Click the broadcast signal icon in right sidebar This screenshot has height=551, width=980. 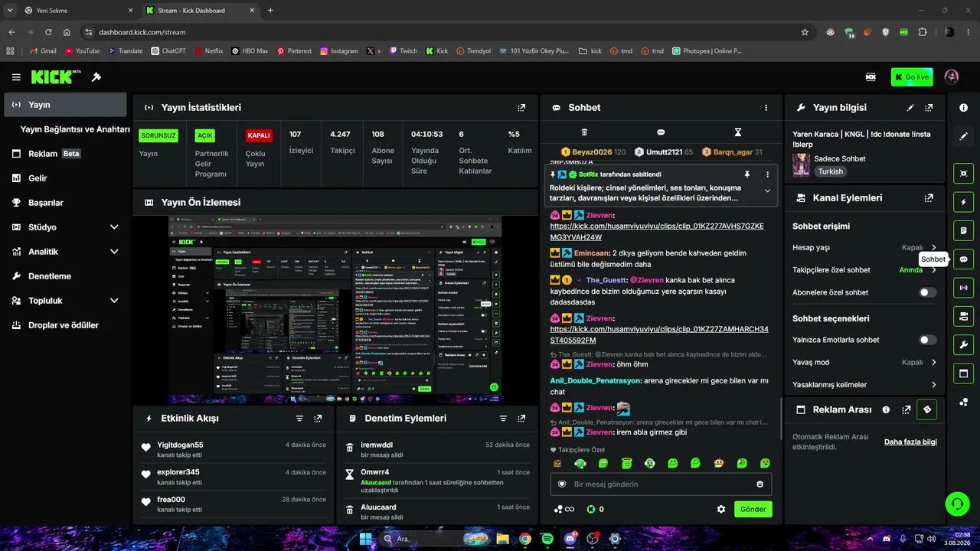point(964,288)
